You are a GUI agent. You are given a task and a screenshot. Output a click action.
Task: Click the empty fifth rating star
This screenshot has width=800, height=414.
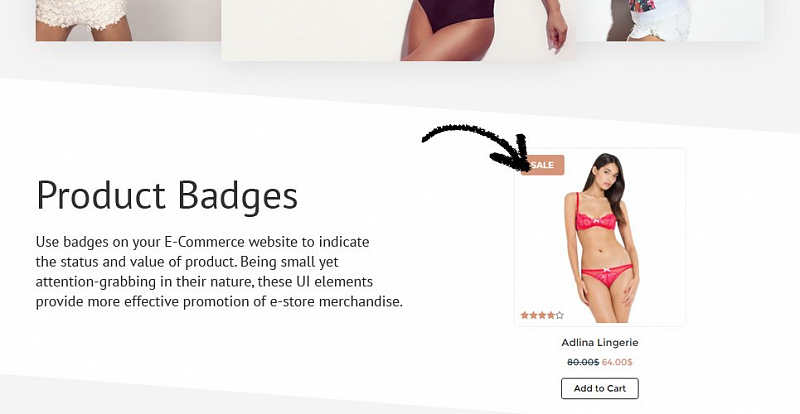pos(560,315)
